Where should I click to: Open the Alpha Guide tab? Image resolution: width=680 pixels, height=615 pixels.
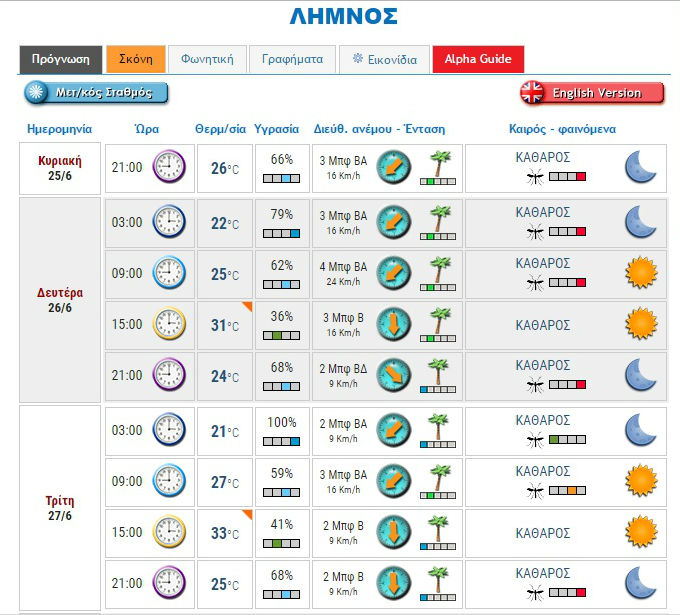(478, 59)
